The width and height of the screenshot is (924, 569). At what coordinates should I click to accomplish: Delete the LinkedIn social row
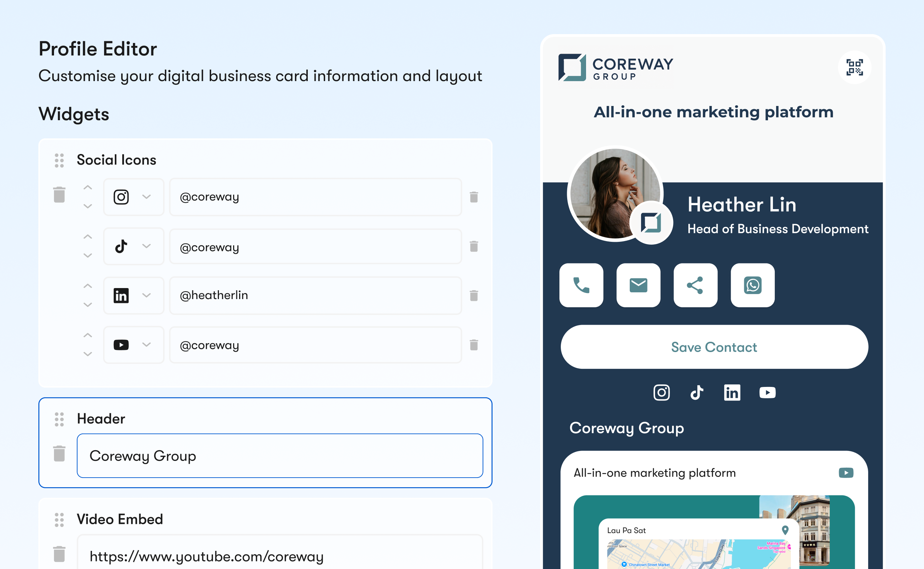(474, 296)
